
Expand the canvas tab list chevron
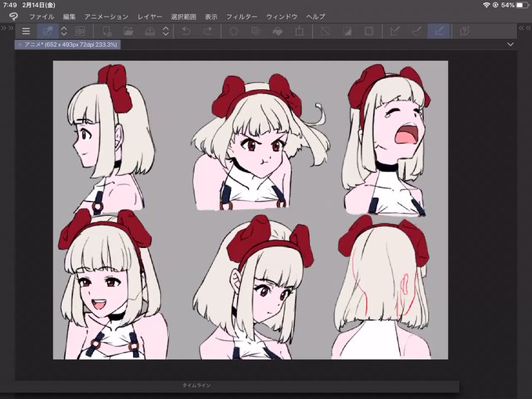tap(510, 45)
